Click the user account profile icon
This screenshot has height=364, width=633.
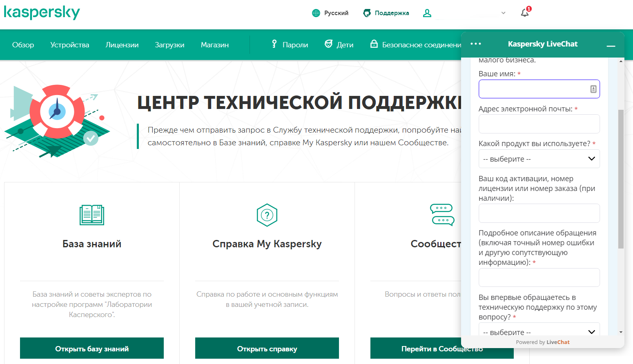(427, 13)
